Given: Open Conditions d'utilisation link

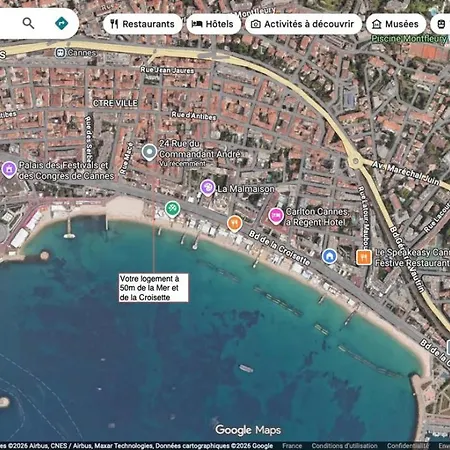Looking at the screenshot, I should point(344,446).
